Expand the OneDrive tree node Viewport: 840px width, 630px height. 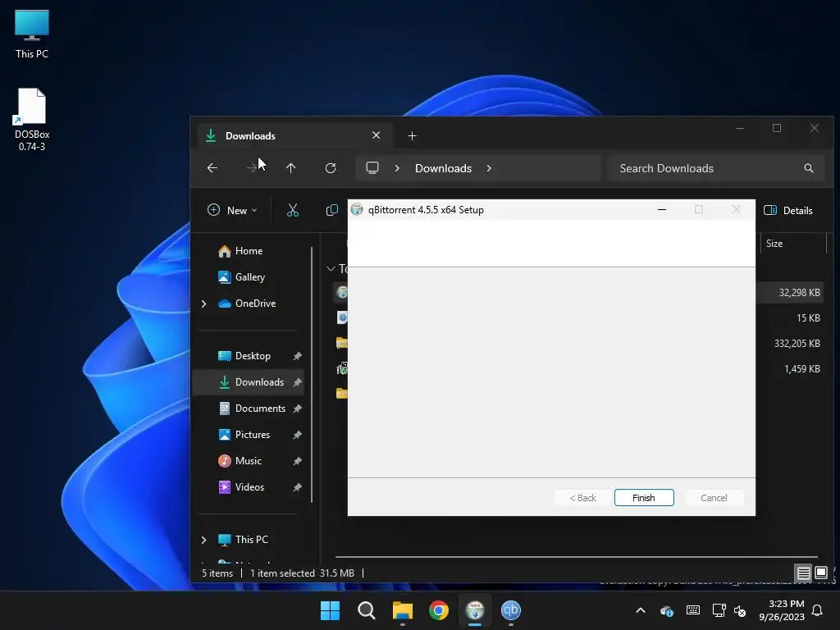203,304
